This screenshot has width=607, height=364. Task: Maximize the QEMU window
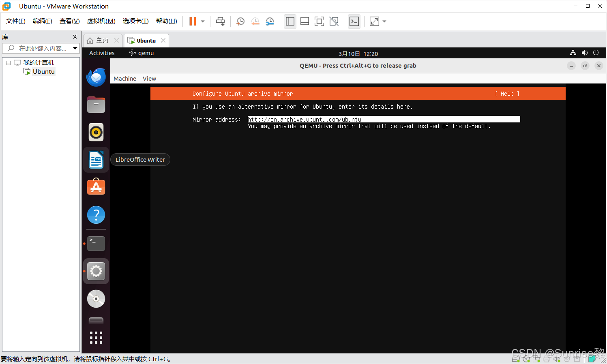tap(585, 66)
